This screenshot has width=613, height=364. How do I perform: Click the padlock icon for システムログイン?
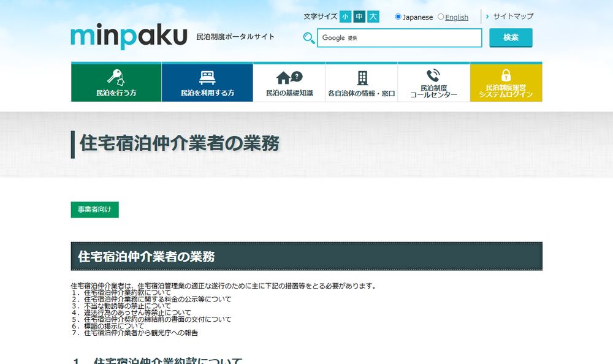point(506,75)
